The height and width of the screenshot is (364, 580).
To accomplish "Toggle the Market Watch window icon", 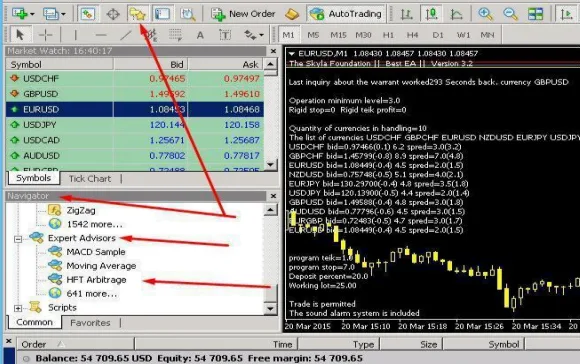I will [x=87, y=14].
